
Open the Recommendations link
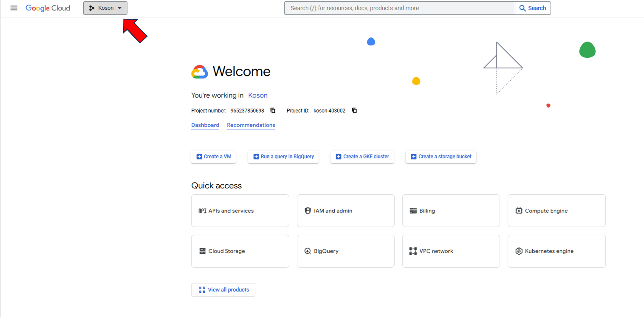click(x=251, y=125)
